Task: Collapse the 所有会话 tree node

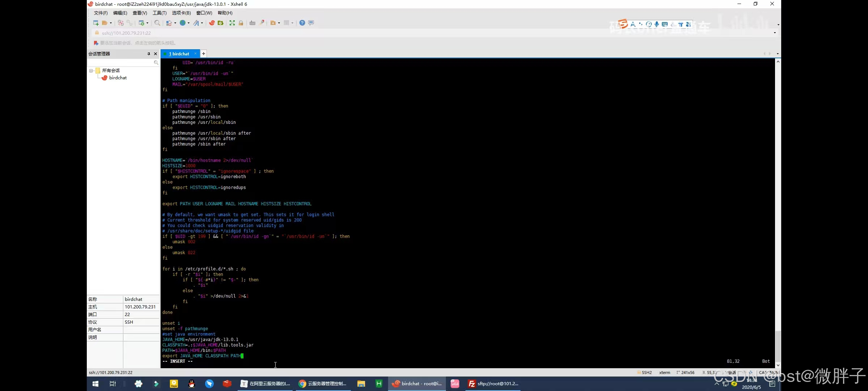Action: pyautogui.click(x=91, y=71)
